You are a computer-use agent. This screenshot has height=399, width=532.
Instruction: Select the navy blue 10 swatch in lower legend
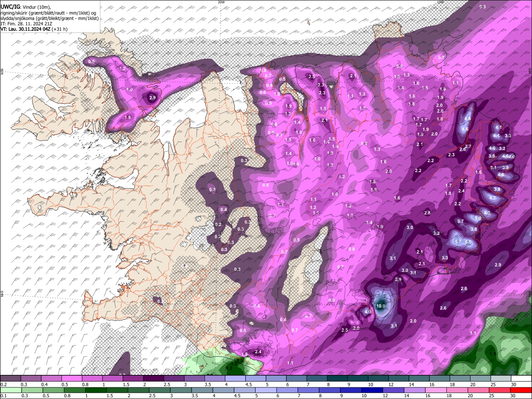click(371, 390)
